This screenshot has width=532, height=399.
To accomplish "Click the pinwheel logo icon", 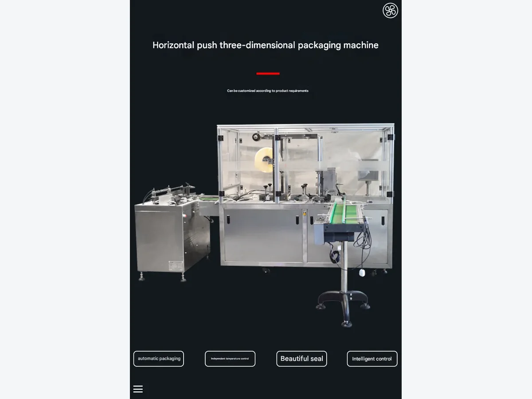I will [x=390, y=11].
